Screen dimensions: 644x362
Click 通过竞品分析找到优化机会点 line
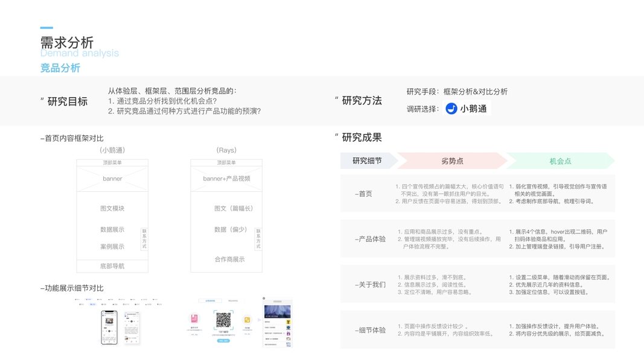click(162, 101)
